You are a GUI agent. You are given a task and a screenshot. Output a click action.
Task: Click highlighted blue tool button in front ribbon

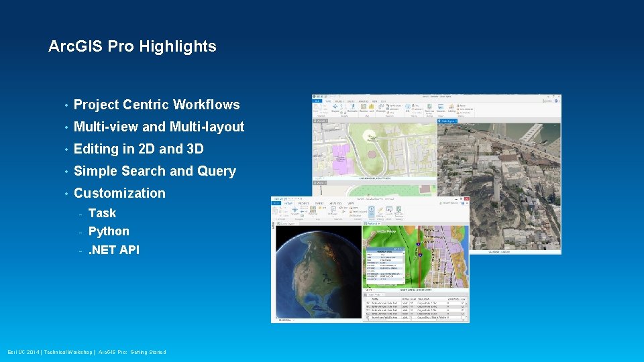tap(371, 211)
